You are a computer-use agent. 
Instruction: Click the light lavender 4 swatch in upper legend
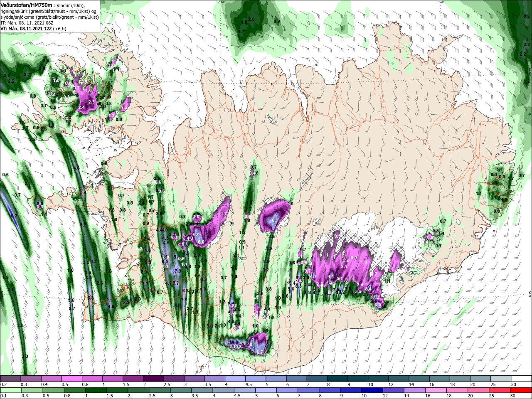[235, 379]
